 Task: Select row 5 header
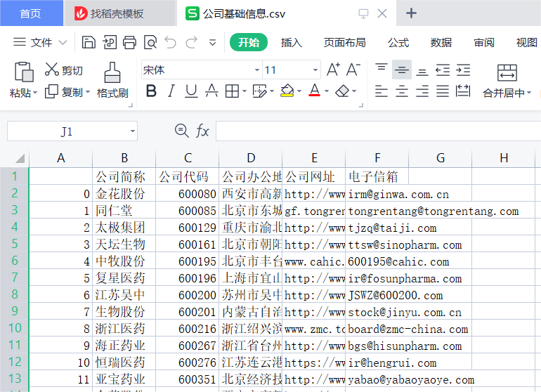click(x=15, y=244)
